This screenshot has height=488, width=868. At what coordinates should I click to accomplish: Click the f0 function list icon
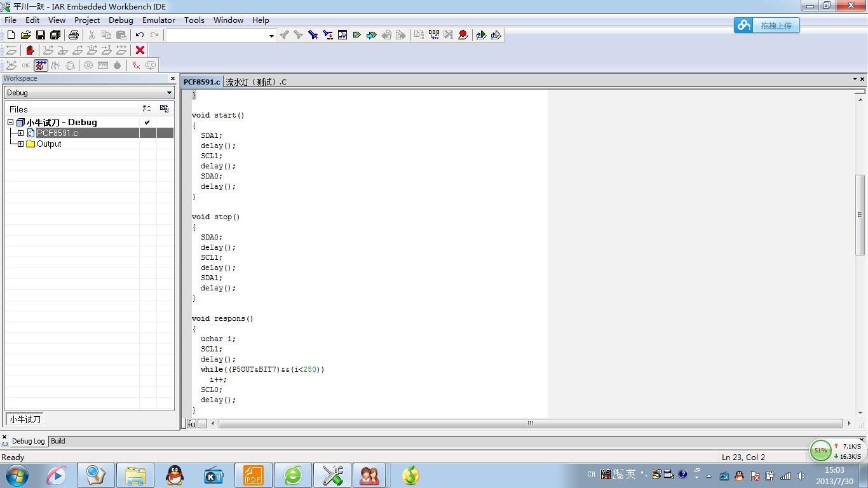pos(191,424)
